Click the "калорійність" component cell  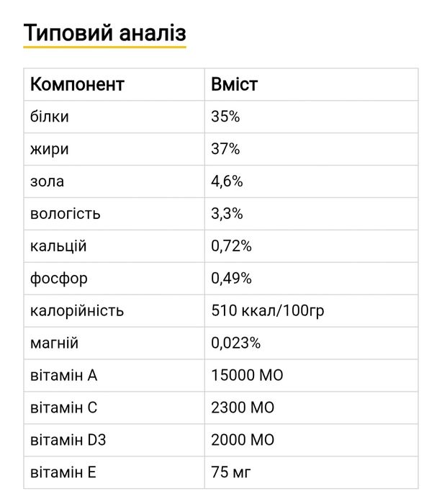(77, 311)
